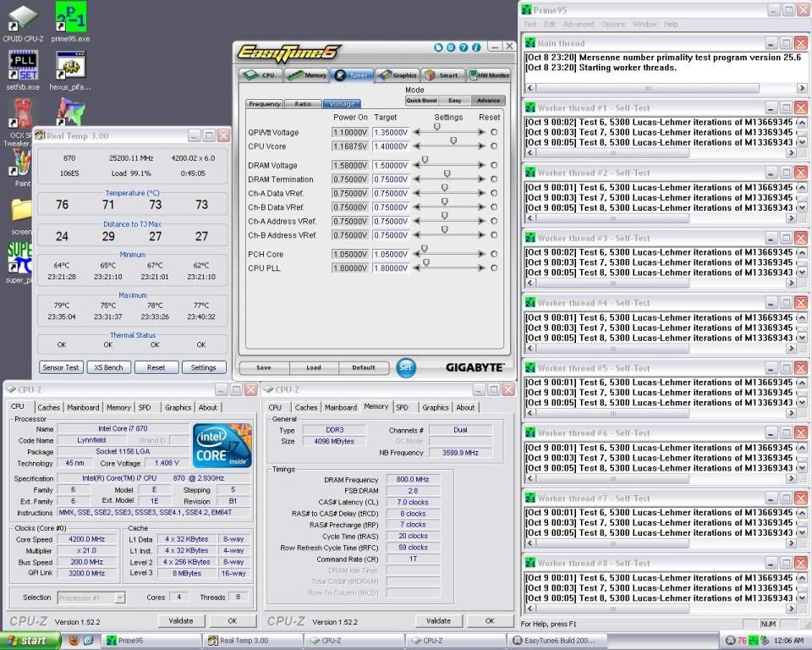Click the Worker thread #5 window icon
This screenshot has width=812, height=650.
[x=530, y=368]
